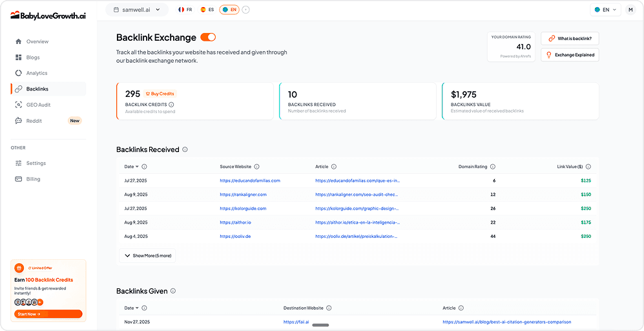Click the Link Value column info icon
Image resolution: width=644 pixels, height=331 pixels.
tap(588, 167)
